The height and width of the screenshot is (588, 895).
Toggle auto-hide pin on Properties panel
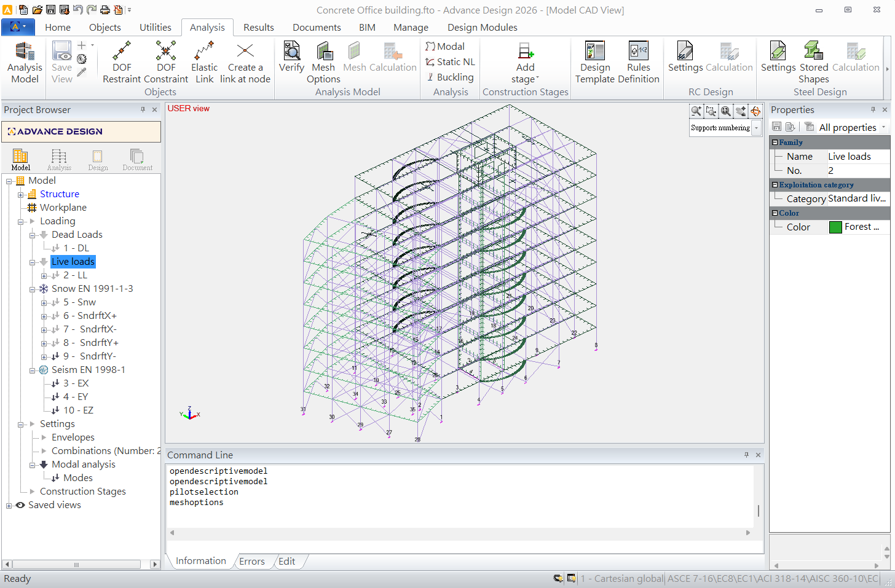coord(873,109)
